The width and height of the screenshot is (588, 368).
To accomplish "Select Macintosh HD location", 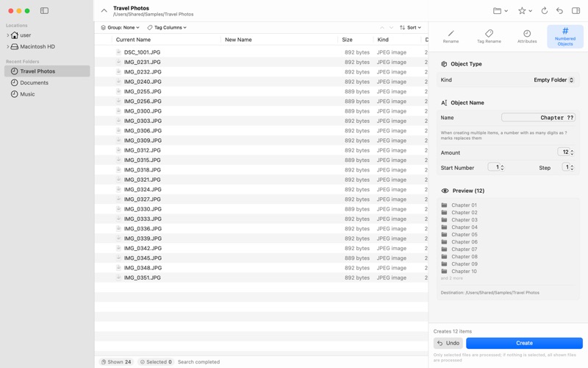I will [x=32, y=46].
